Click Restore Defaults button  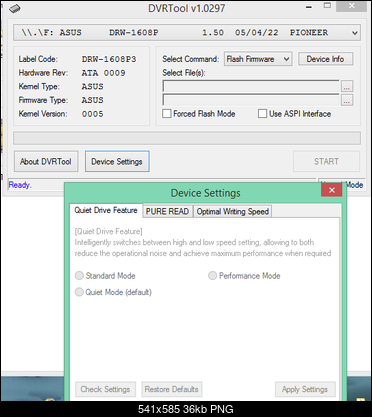click(x=172, y=389)
